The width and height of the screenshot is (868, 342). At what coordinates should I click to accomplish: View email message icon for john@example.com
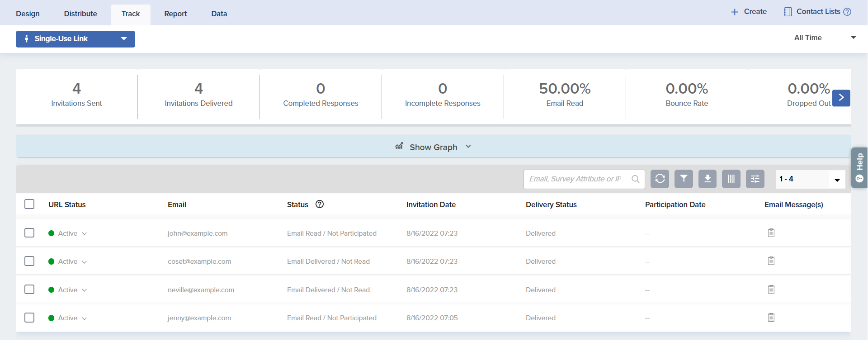click(771, 233)
